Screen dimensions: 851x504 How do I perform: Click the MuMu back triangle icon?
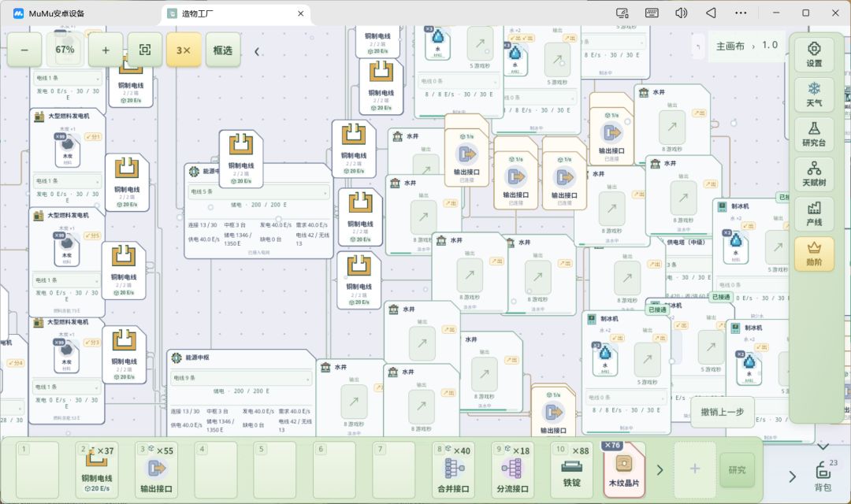(x=711, y=13)
